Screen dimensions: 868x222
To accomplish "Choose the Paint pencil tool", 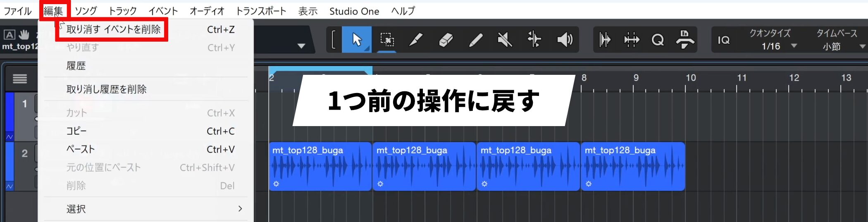I will point(476,40).
